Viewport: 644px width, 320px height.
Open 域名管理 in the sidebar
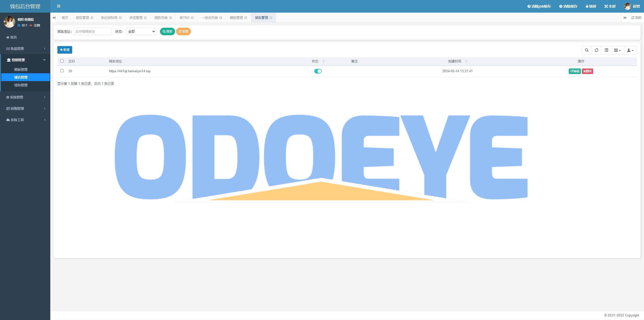[25, 77]
